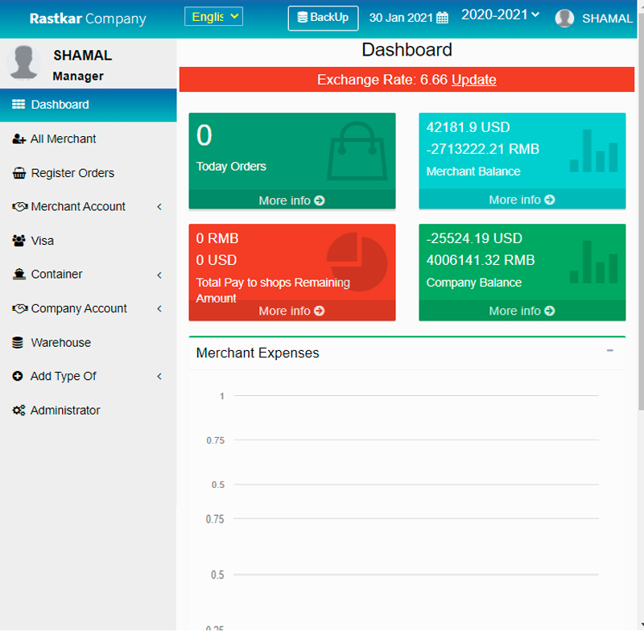Click the calendar icon beside the date
Image resolution: width=644 pixels, height=644 pixels.
pos(442,19)
